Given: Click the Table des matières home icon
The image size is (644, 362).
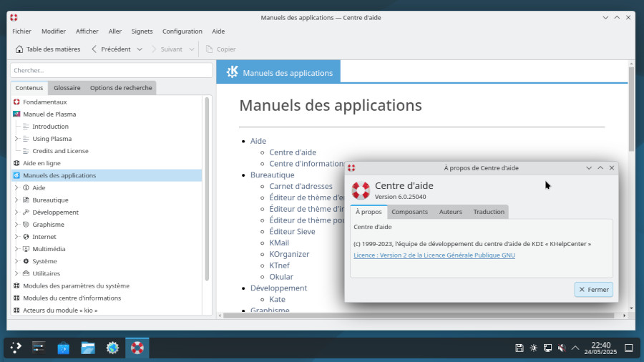Looking at the screenshot, I should click(x=19, y=49).
